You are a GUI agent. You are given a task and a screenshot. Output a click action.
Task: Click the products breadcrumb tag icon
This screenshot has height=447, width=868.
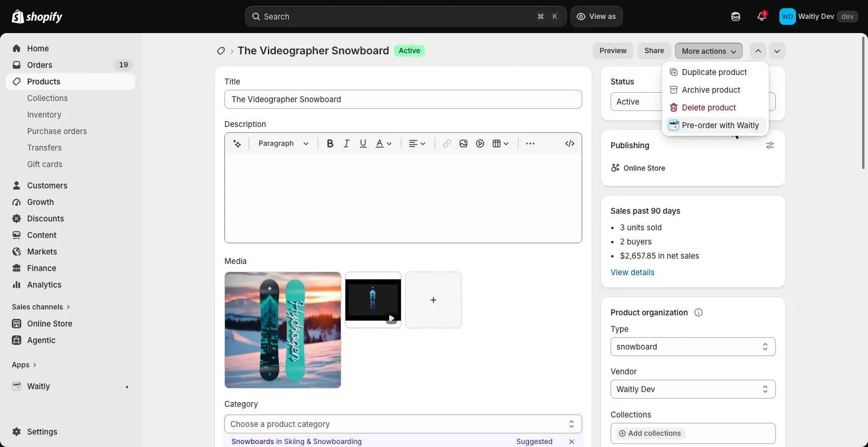[x=221, y=51]
